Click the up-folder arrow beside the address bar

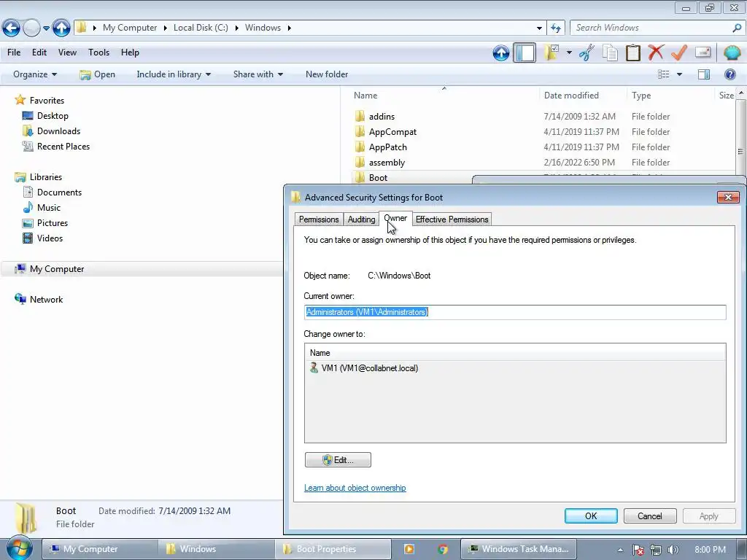pos(61,28)
